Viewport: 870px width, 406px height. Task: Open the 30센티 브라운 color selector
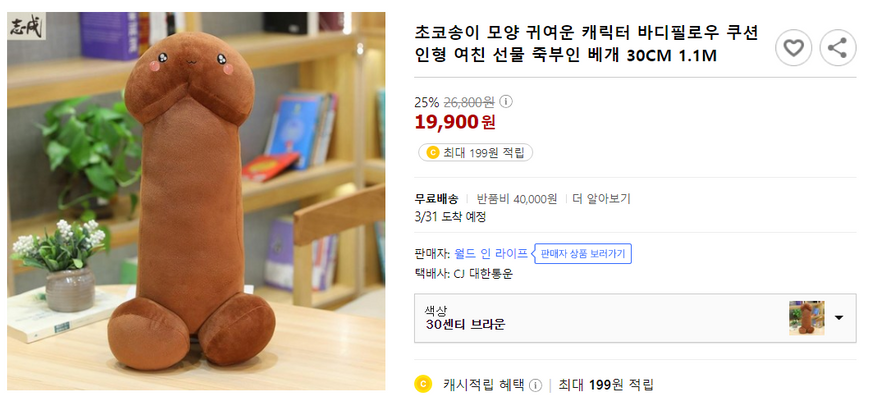600,318
